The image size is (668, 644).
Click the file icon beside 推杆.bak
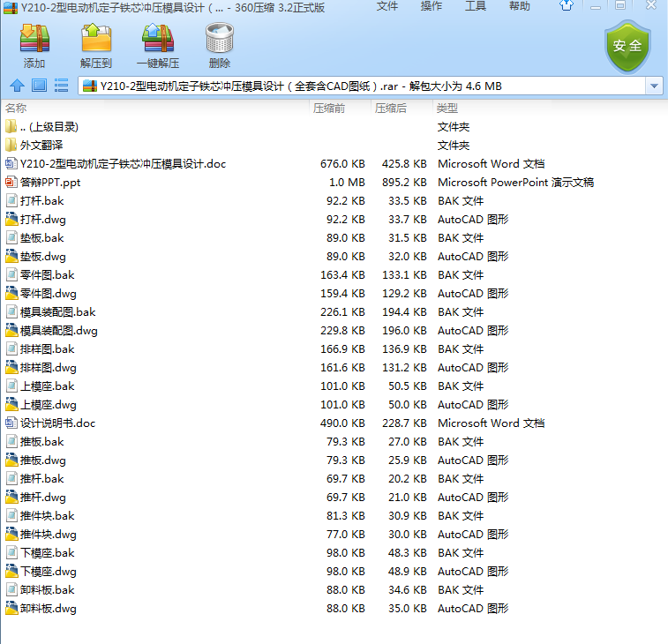pos(11,479)
